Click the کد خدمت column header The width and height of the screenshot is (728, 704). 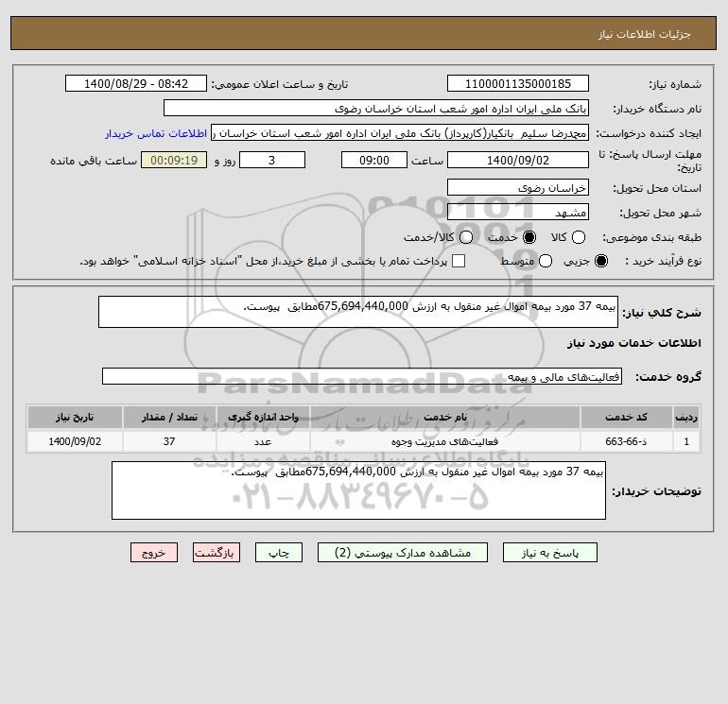pyautogui.click(x=626, y=417)
